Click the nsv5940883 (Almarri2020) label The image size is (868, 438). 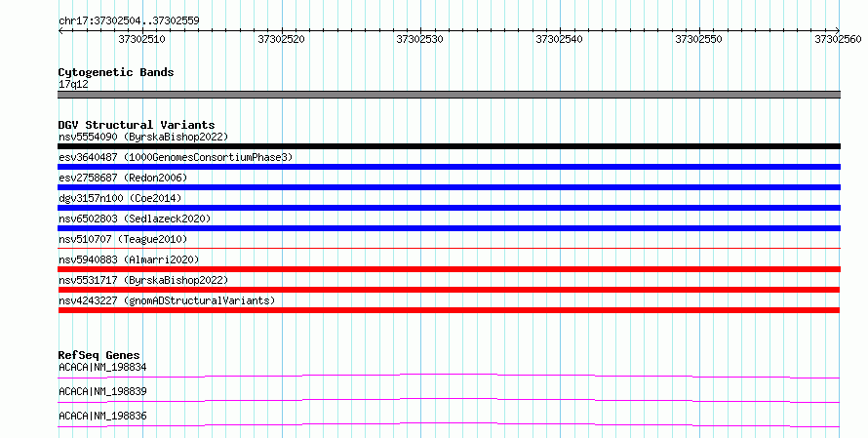click(129, 259)
